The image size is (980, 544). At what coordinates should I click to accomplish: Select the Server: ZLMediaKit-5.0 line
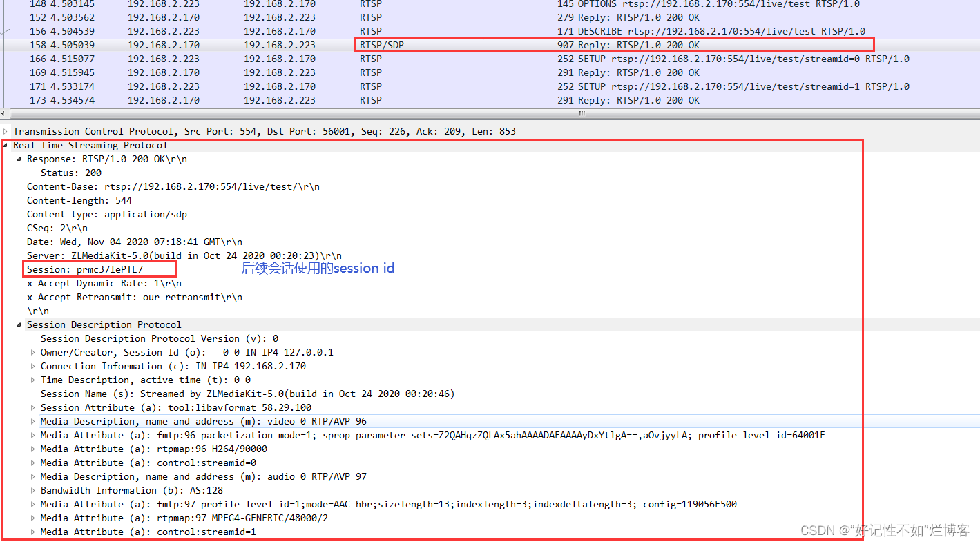pos(184,255)
